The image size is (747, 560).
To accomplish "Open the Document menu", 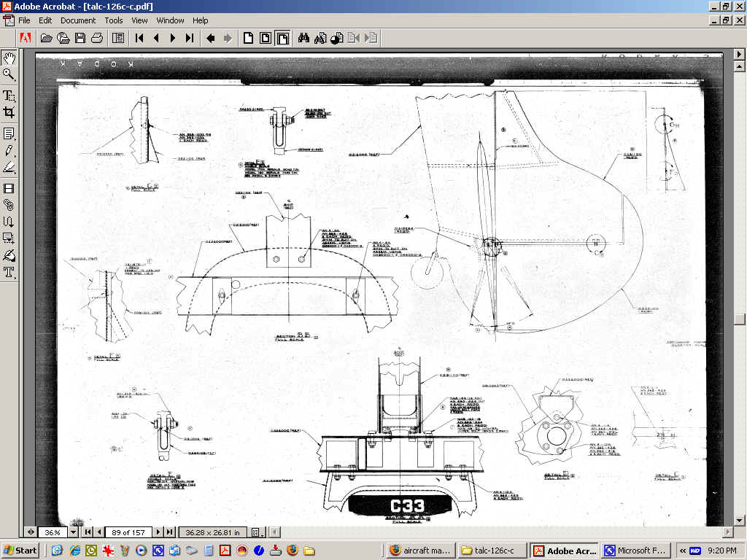I will pos(78,20).
